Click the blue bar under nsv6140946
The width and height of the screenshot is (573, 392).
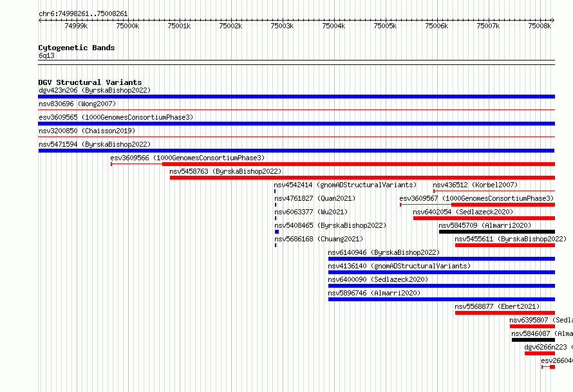tap(442, 259)
